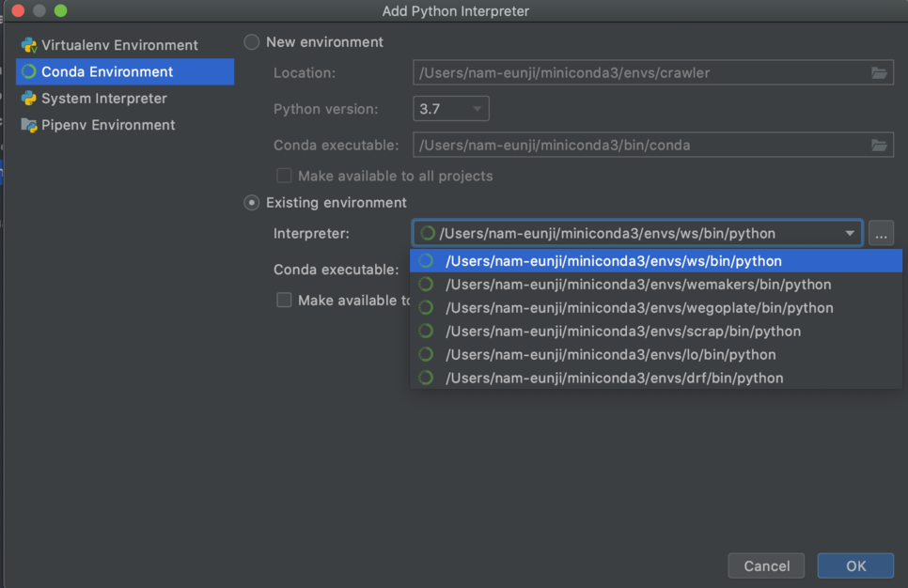908x588 pixels.
Task: Collapse the Interpreter dropdown arrow
Action: pyautogui.click(x=850, y=233)
